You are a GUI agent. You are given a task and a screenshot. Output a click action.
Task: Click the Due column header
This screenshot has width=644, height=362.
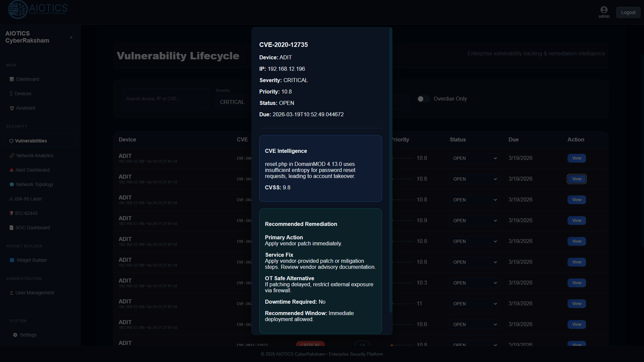pos(513,140)
